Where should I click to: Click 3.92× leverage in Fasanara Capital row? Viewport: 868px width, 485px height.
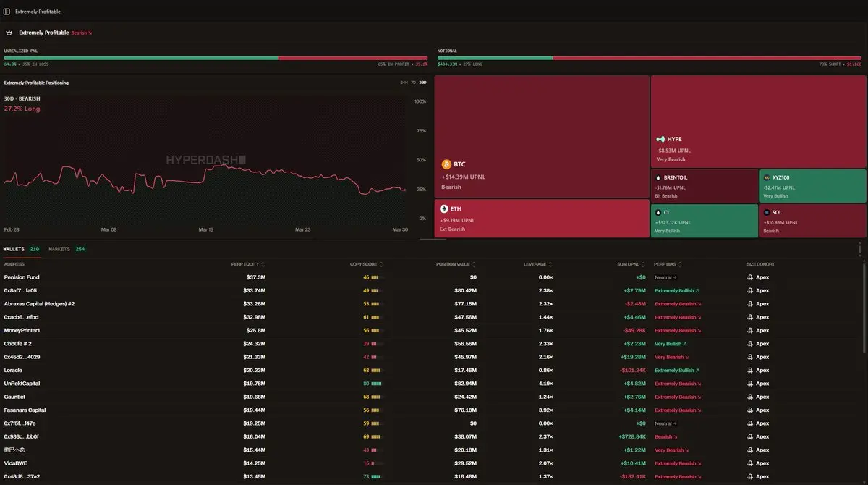click(x=546, y=410)
